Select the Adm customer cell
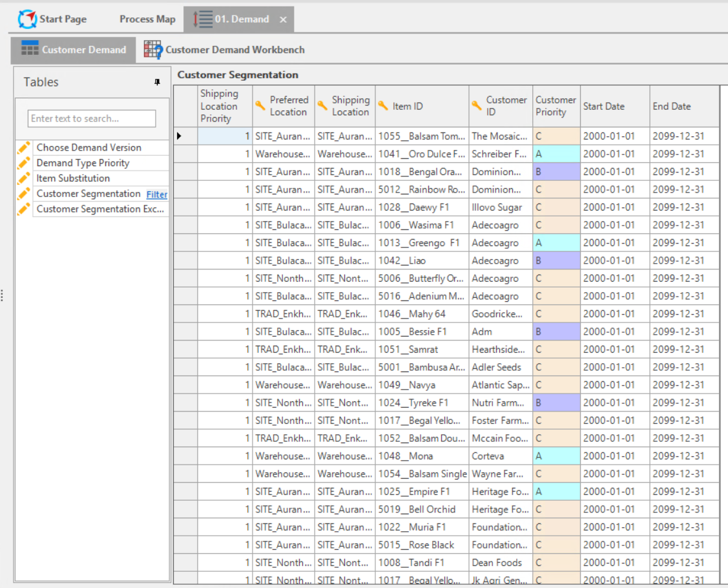The image size is (728, 588). 501,331
